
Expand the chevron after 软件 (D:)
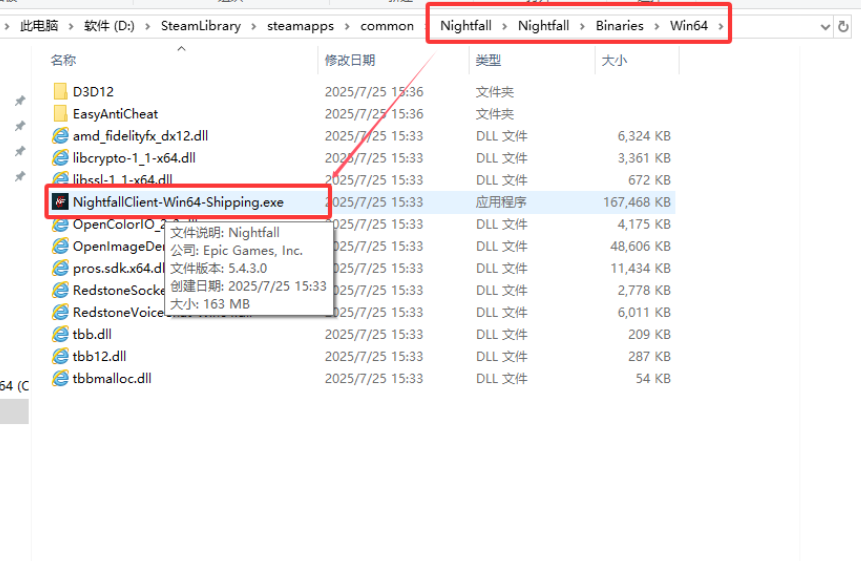[148, 26]
